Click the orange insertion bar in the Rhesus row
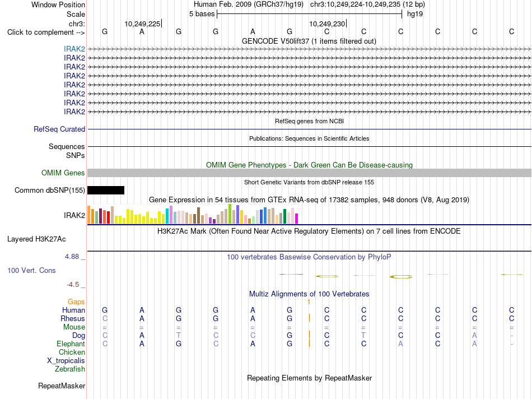The height and width of the screenshot is (399, 532). [x=309, y=318]
